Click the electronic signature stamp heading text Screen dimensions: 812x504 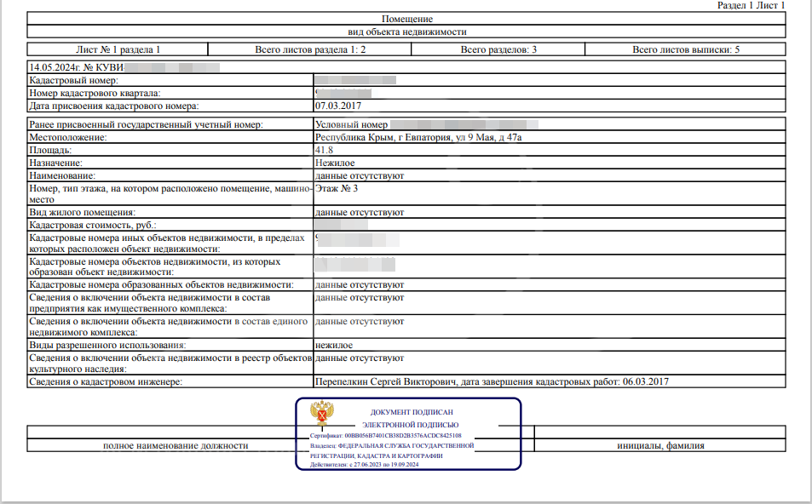[412, 419]
